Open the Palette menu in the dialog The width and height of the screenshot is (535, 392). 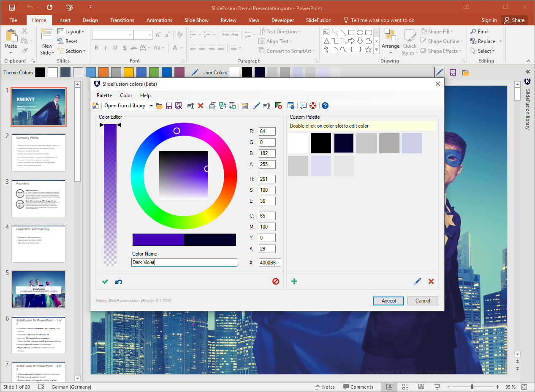[104, 95]
